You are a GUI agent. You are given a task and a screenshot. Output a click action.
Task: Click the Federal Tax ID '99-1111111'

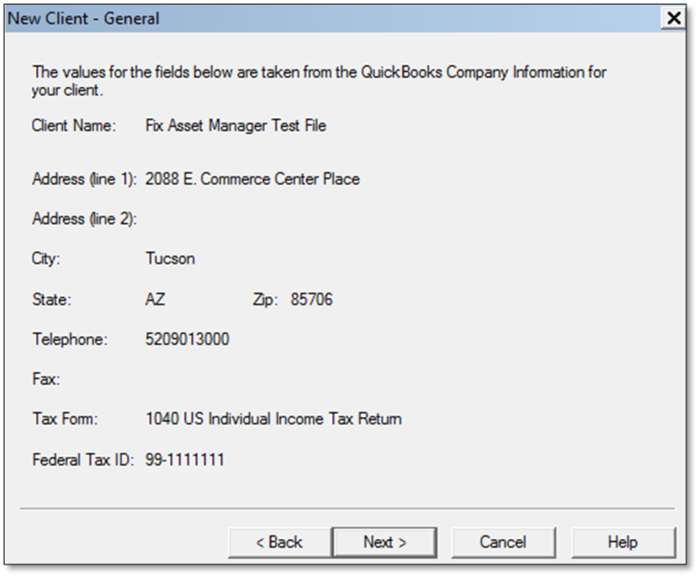[x=185, y=460]
